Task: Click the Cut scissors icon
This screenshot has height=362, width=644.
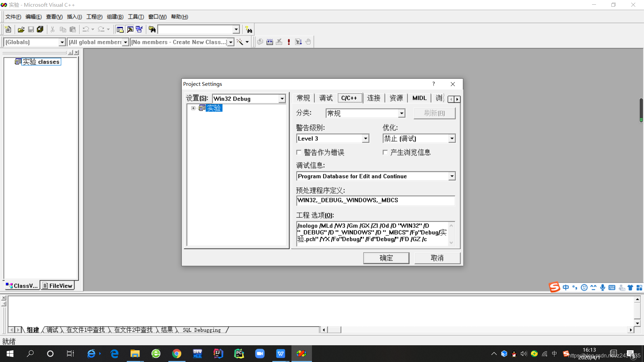Action: pos(53,29)
